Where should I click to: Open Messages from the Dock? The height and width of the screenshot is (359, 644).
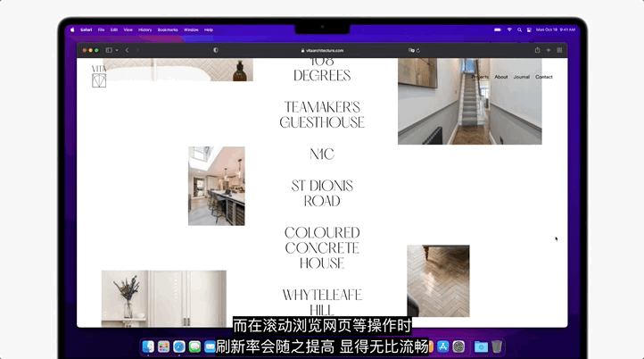pos(194,346)
